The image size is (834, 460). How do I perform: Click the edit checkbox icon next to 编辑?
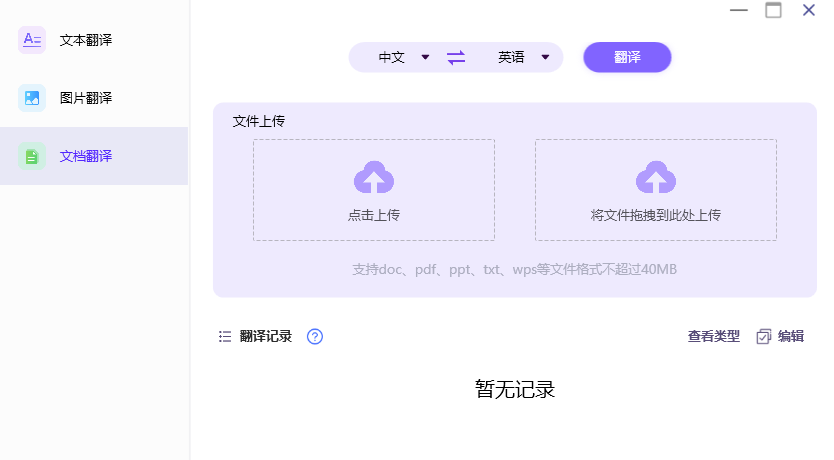764,337
